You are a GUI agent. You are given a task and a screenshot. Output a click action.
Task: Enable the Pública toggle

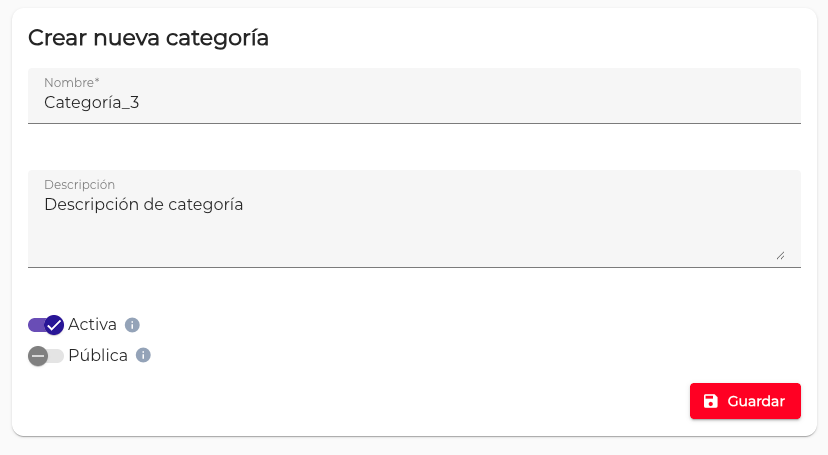(46, 355)
